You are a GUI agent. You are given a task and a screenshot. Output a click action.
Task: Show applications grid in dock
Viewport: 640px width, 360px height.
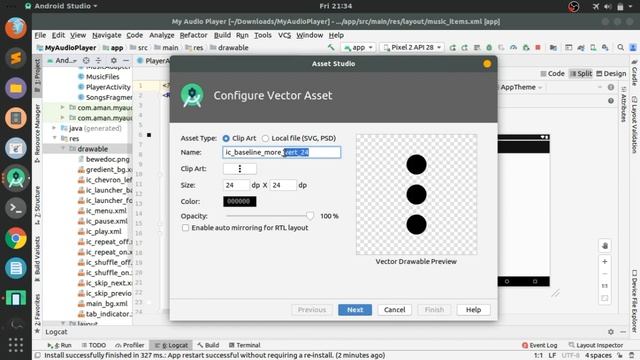[x=16, y=345]
